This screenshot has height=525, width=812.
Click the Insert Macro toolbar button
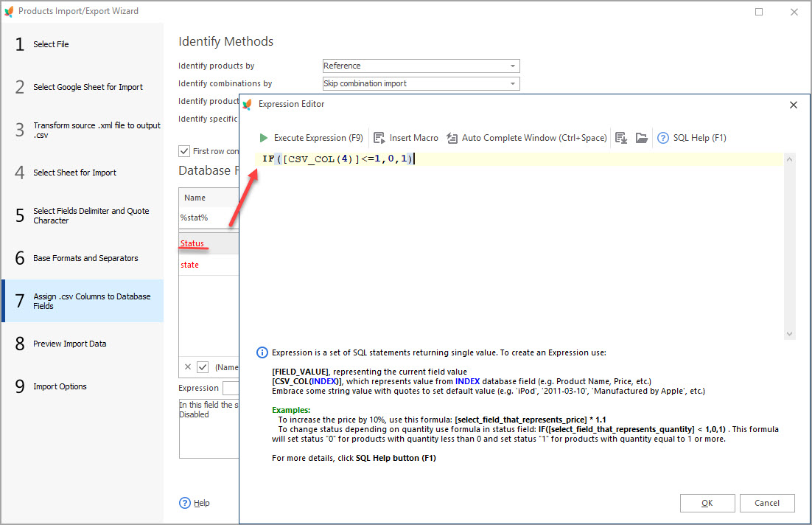[x=405, y=138]
